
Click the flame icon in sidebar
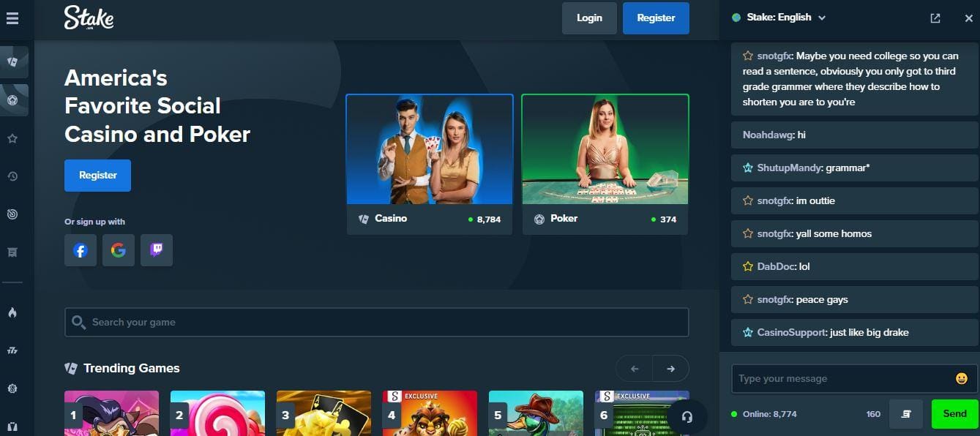point(12,312)
